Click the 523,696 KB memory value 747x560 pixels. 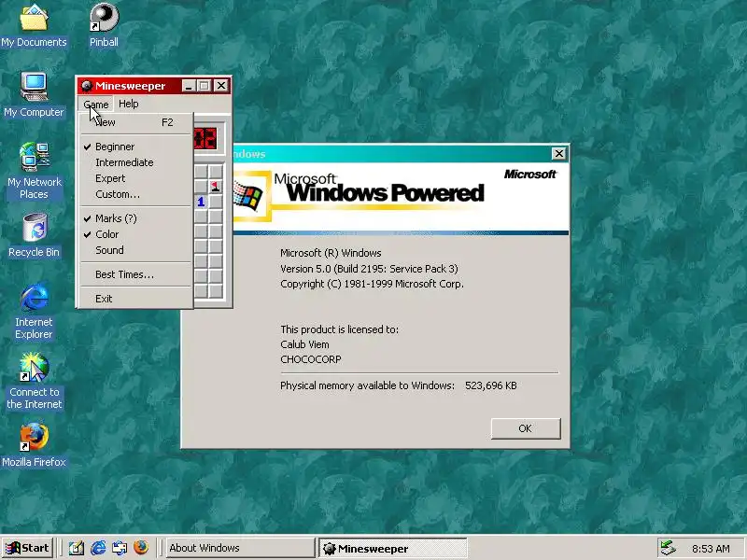click(x=491, y=385)
